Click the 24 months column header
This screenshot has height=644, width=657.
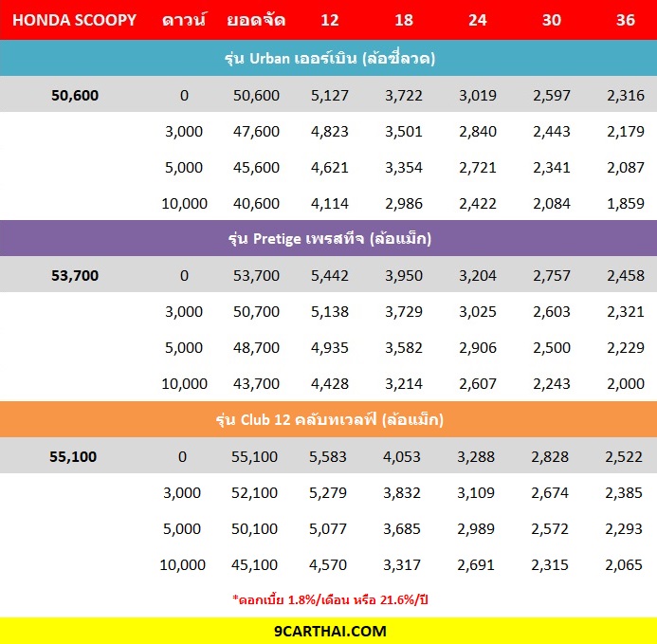click(x=478, y=20)
